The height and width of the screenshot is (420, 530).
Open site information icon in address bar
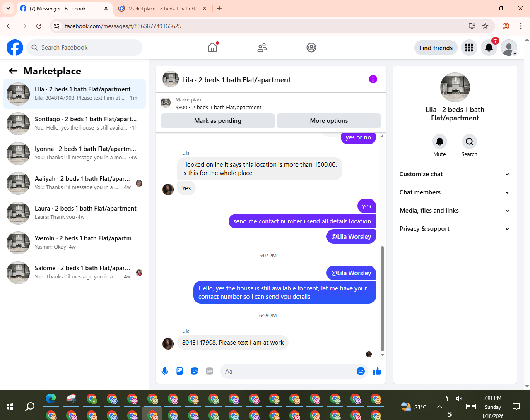pyautogui.click(x=57, y=26)
